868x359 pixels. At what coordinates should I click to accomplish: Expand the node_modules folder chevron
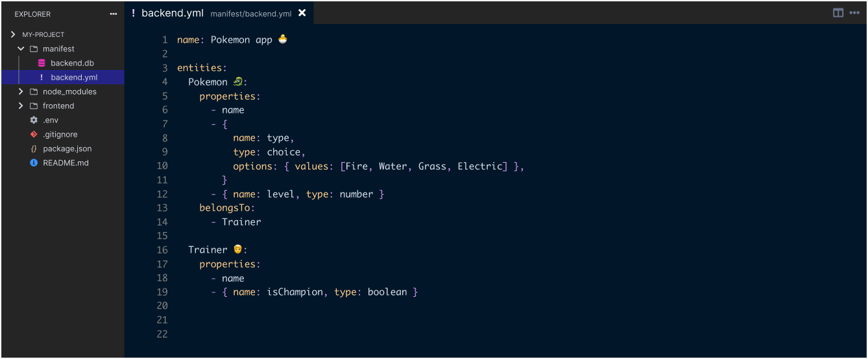(21, 91)
